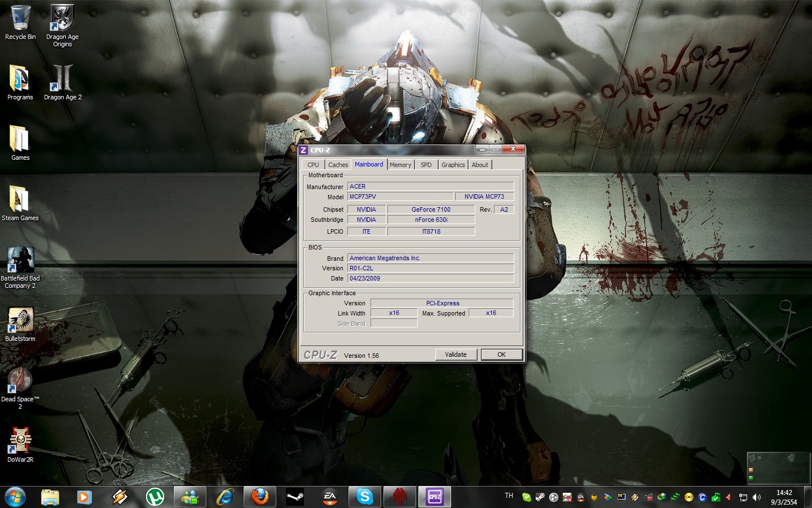This screenshot has width=812, height=508.
Task: Switch to Skype on the taskbar
Action: point(365,497)
